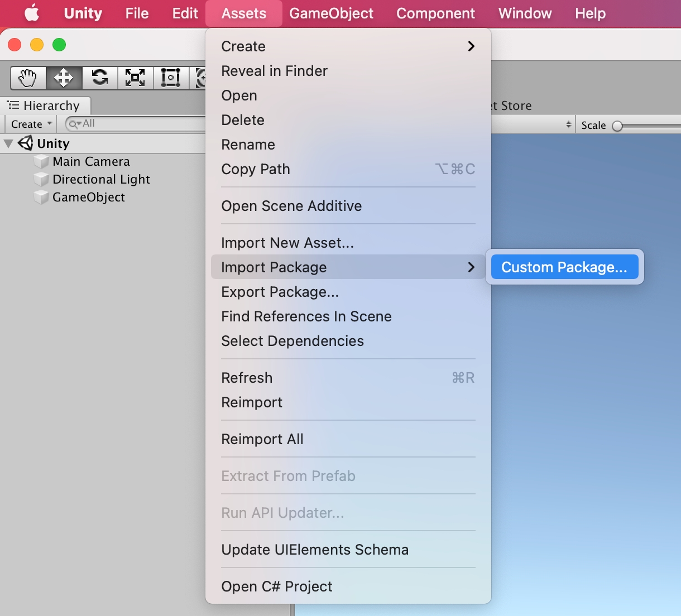Image resolution: width=681 pixels, height=616 pixels.
Task: Select Directional Light in Hierarchy
Action: click(101, 180)
